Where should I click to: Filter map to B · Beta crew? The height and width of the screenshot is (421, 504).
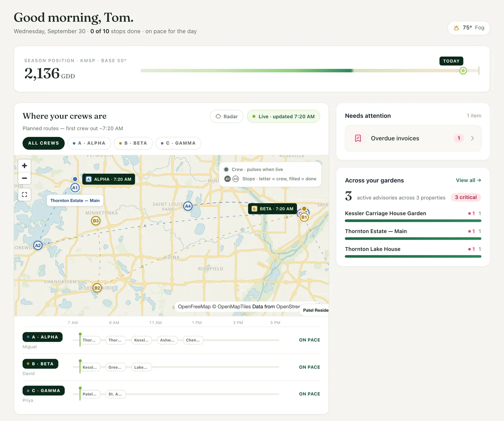coord(133,143)
